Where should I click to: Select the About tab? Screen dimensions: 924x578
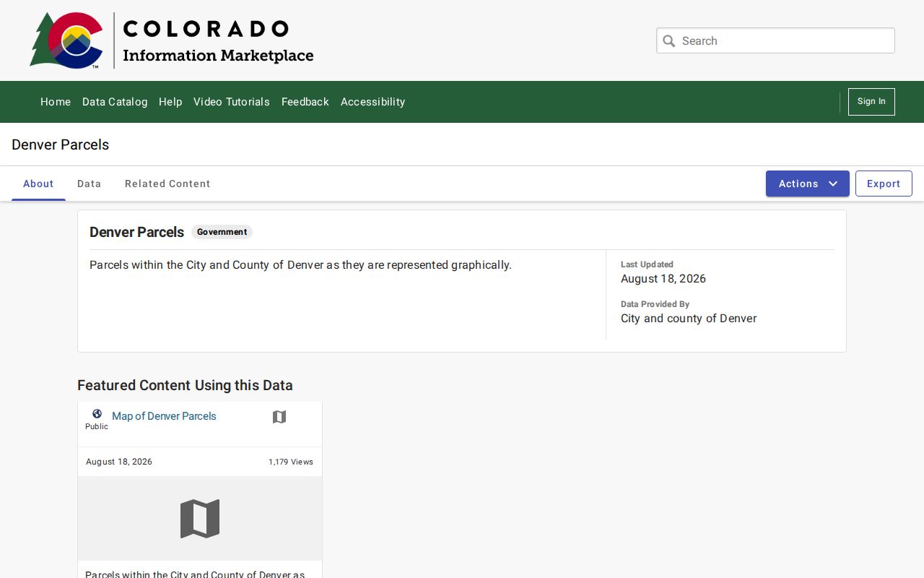38,184
